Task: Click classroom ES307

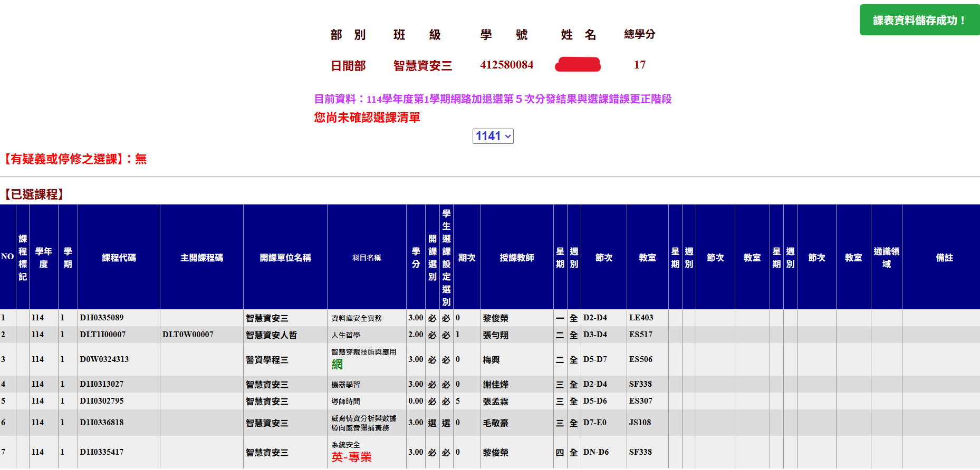Action: coord(640,401)
